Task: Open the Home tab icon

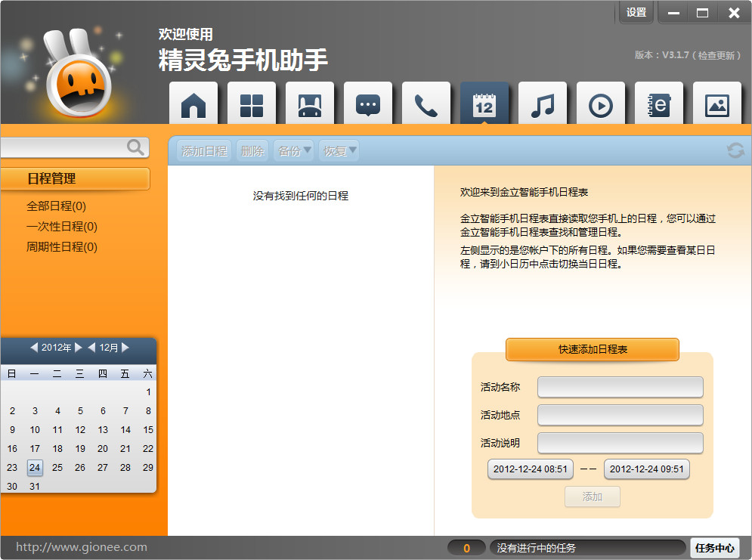Action: [x=193, y=104]
